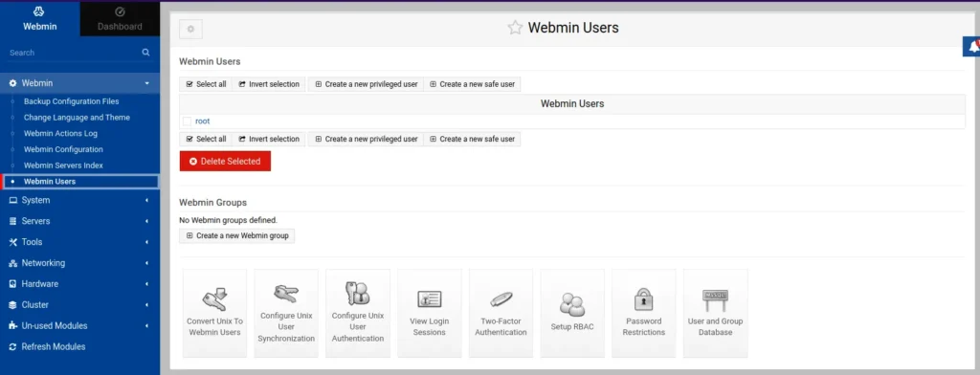Click bottom Create a new privileged user
Image resolution: width=980 pixels, height=375 pixels.
coord(367,139)
